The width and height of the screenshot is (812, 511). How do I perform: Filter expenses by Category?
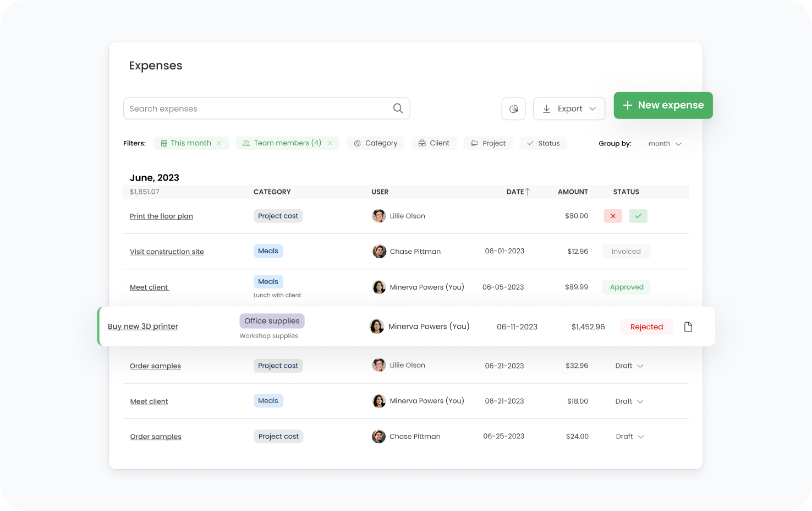(x=375, y=143)
